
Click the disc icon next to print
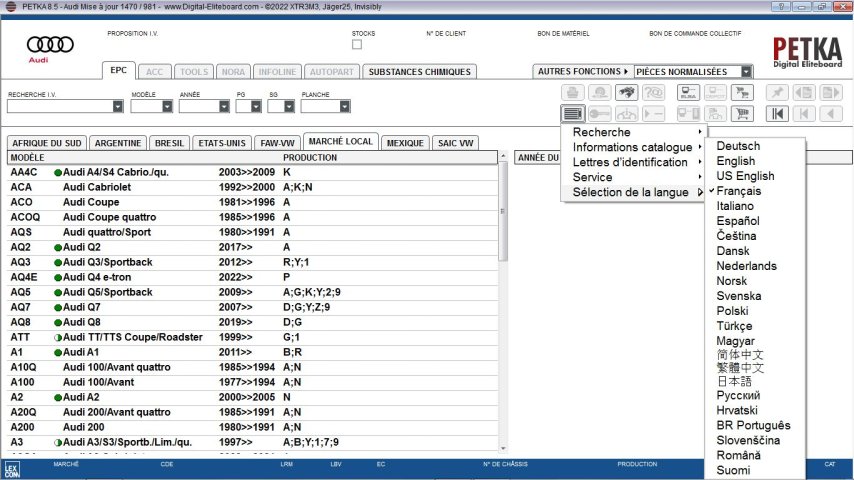tap(600, 93)
